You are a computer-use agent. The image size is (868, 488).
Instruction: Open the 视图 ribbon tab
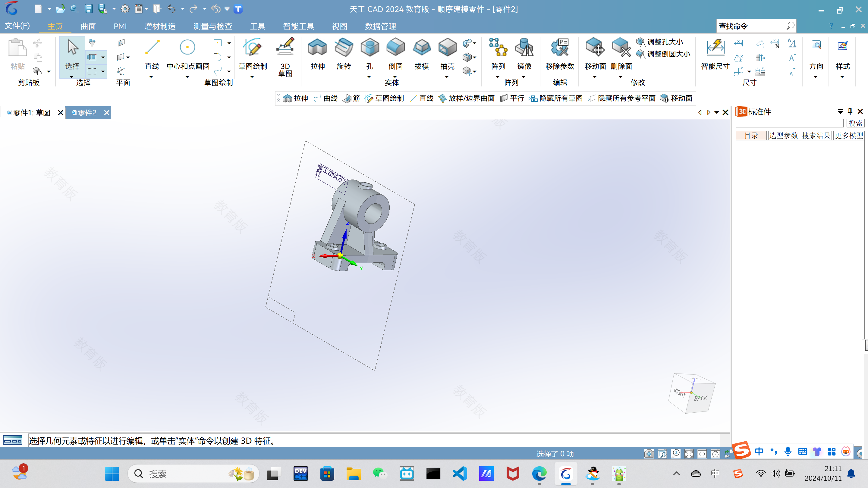tap(339, 26)
